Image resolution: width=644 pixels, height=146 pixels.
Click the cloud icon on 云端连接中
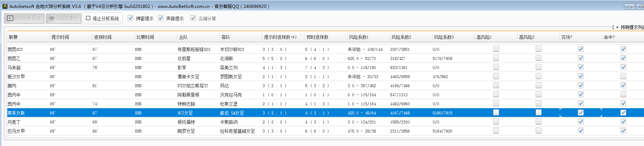pos(51,18)
